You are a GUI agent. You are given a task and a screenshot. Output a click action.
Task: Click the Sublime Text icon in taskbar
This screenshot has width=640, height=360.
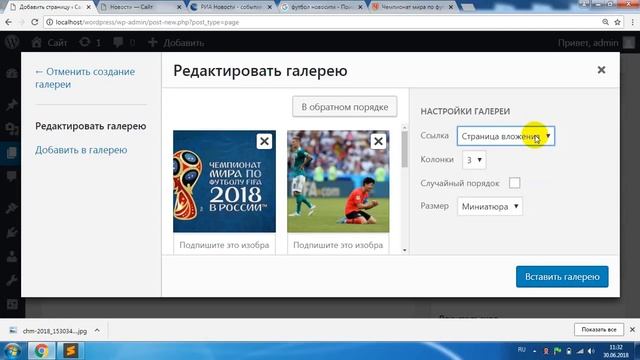point(70,351)
